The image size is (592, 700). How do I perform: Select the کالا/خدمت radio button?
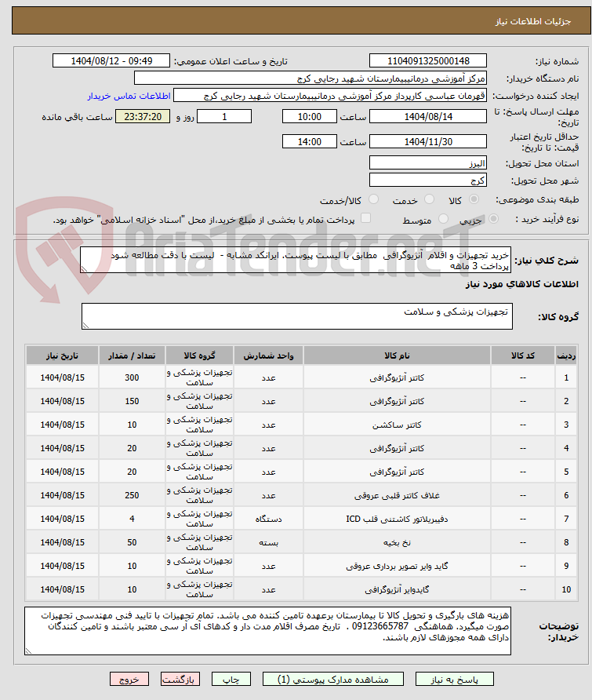[373, 199]
